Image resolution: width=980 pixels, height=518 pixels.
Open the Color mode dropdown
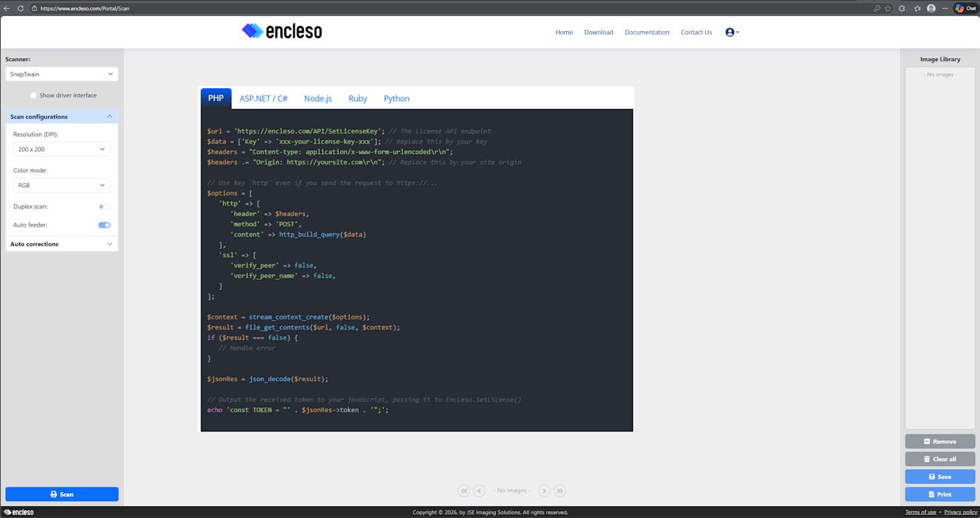pyautogui.click(x=62, y=185)
